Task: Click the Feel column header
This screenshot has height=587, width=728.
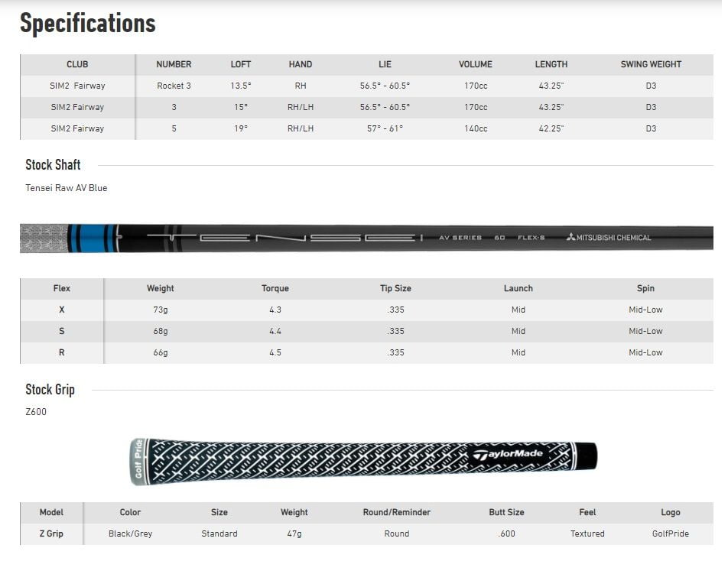Action: [x=587, y=512]
